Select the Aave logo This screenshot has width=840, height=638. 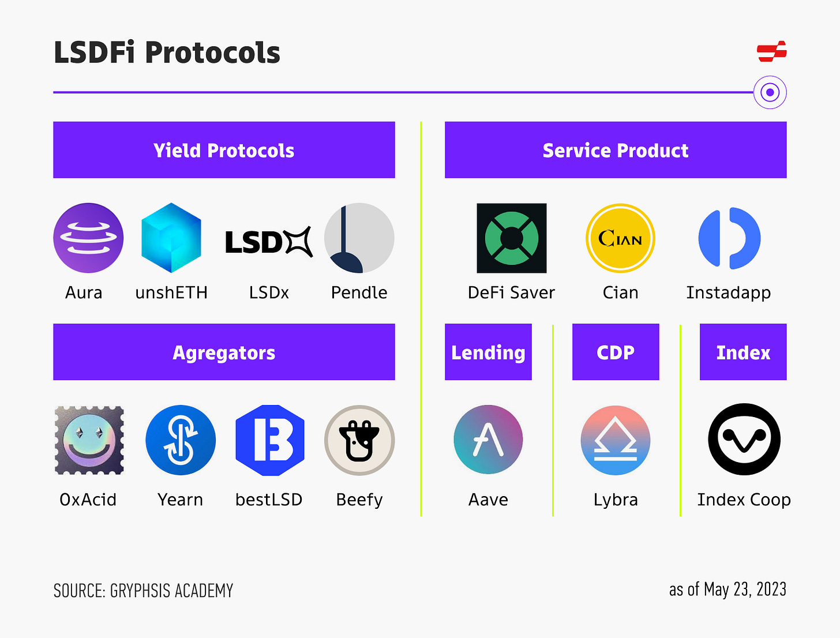pyautogui.click(x=488, y=440)
